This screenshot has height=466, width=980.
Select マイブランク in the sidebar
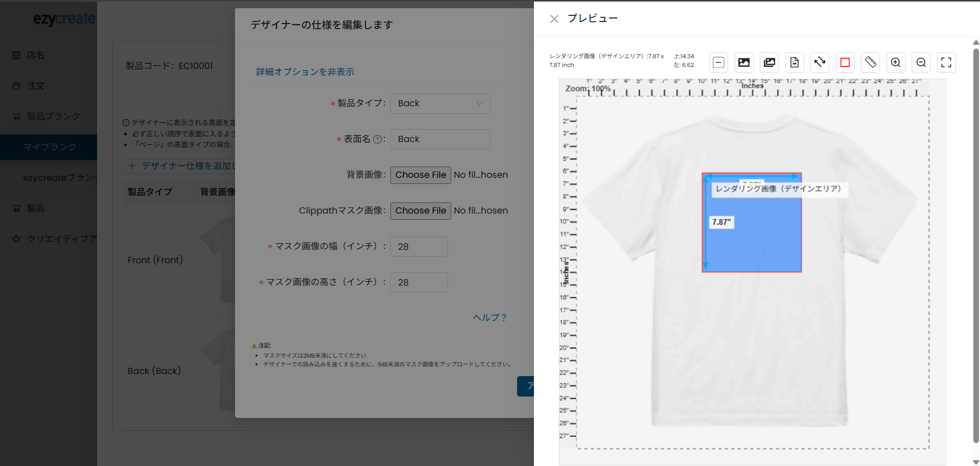50,147
